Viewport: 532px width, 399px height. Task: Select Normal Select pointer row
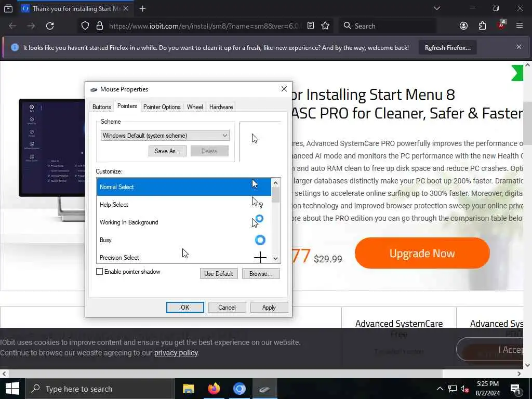pos(184,187)
